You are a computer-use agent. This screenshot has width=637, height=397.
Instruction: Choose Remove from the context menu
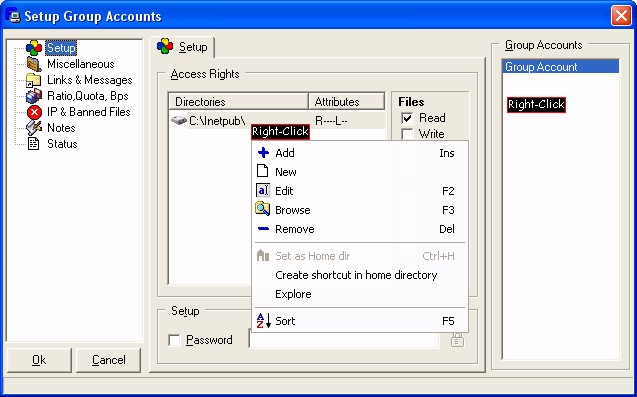point(360,229)
